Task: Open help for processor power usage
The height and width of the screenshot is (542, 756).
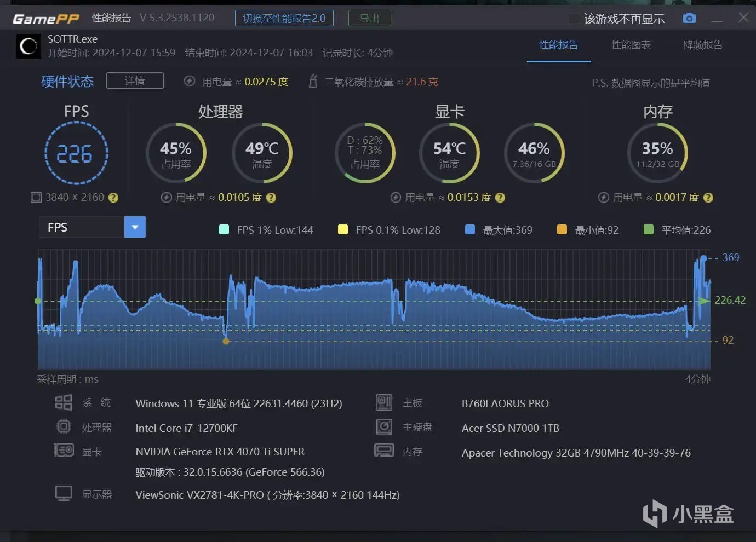Action: coord(271,198)
